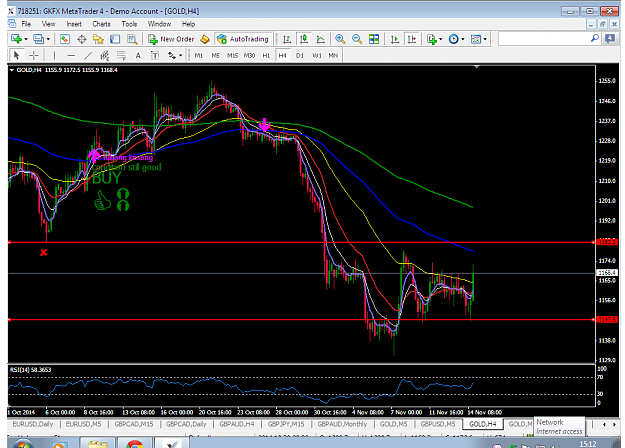This screenshot has width=625, height=448.
Task: Expand the profiles dropdown arrow
Action: (x=48, y=39)
